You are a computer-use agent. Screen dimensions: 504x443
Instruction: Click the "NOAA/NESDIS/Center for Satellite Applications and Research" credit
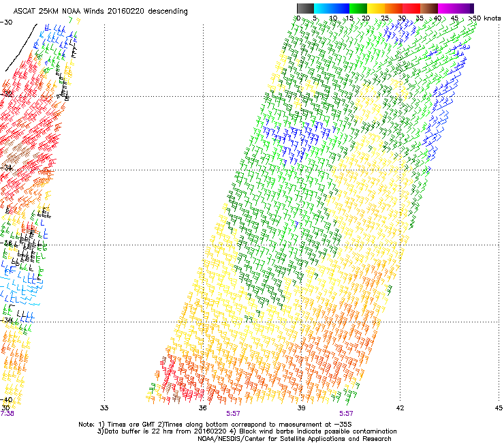tap(294, 439)
